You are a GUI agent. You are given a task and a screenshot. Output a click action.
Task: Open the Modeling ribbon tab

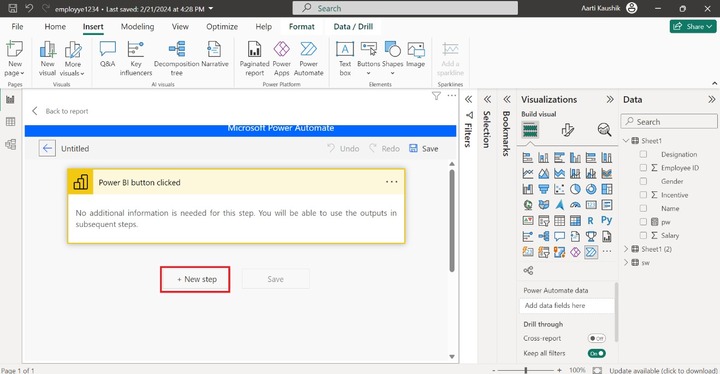137,27
